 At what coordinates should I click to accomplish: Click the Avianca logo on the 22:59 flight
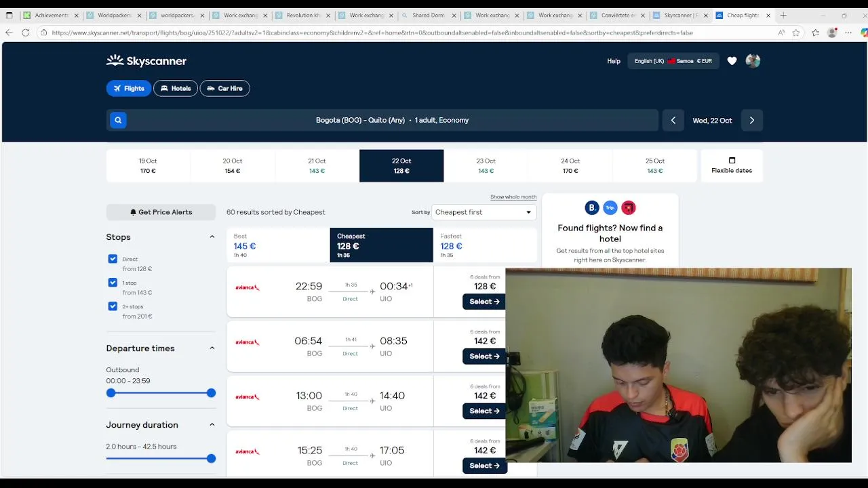[248, 287]
